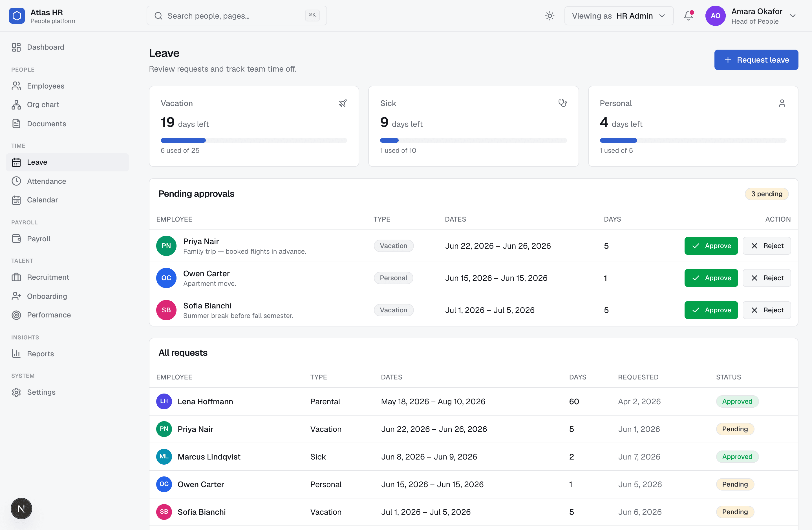This screenshot has width=812, height=530.
Task: Click the search magnifier icon
Action: click(158, 16)
